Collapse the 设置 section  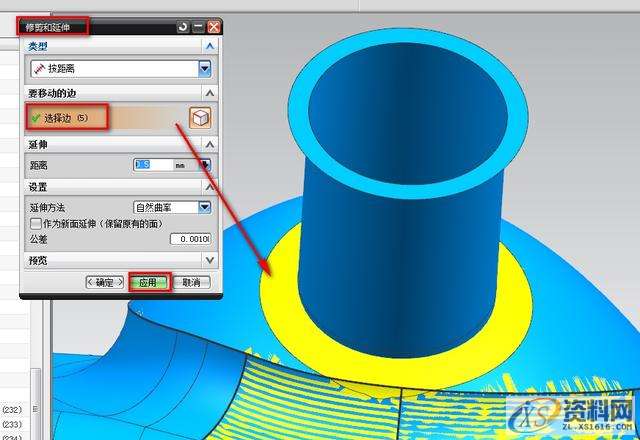coord(209,187)
